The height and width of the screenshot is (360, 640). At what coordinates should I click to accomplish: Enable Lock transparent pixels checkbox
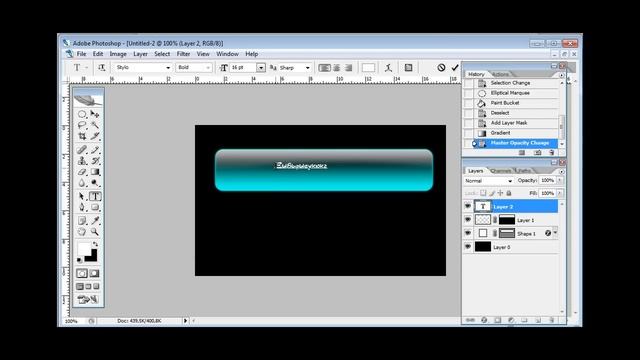(483, 193)
